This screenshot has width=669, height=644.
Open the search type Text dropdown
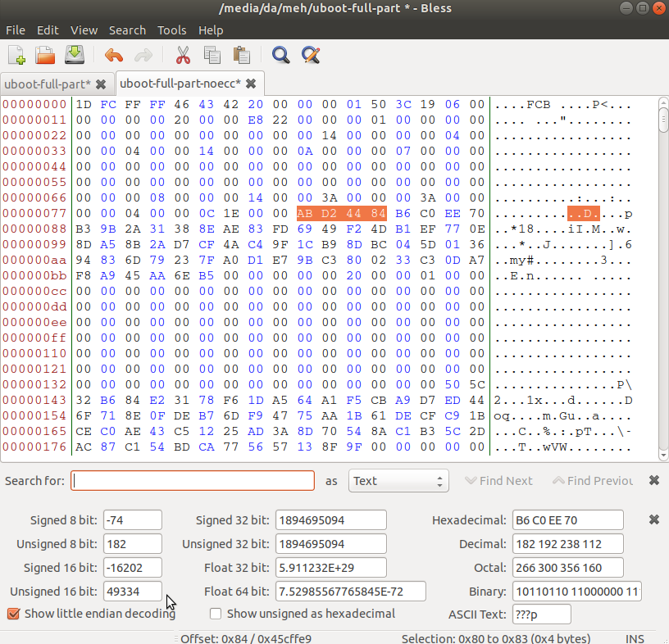coord(398,481)
